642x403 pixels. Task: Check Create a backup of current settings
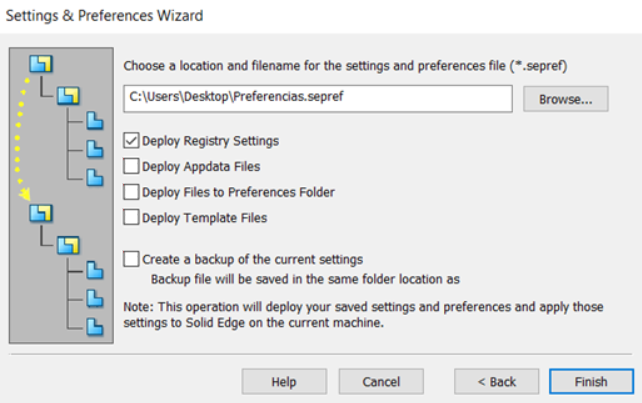[131, 259]
